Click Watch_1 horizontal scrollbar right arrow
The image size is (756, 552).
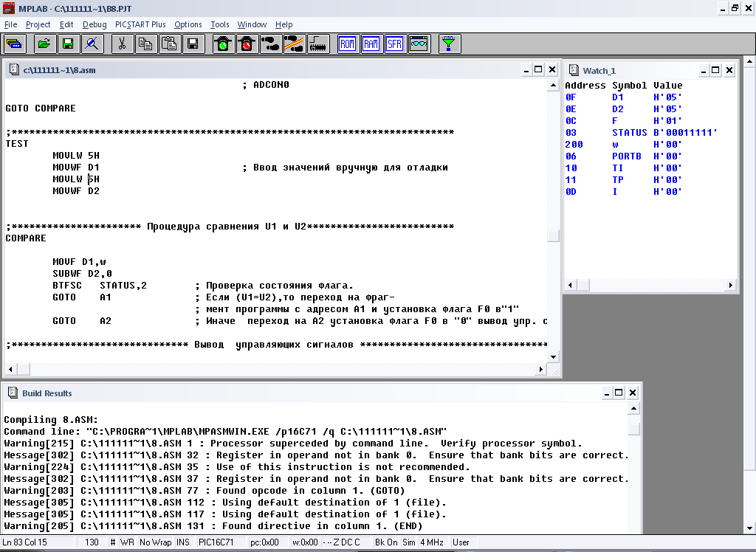731,285
